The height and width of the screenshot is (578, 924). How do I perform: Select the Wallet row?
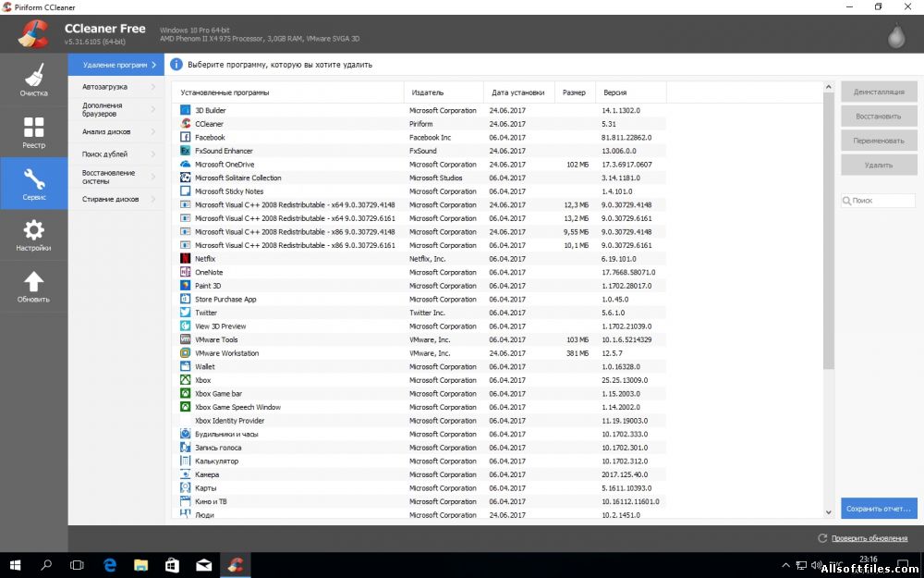(x=419, y=367)
